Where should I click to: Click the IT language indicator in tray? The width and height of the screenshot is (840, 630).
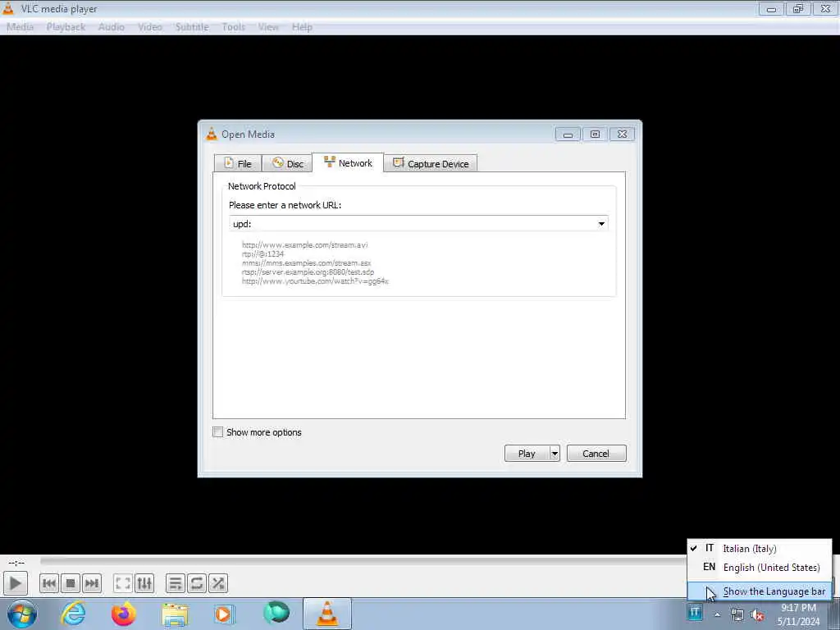click(x=695, y=612)
